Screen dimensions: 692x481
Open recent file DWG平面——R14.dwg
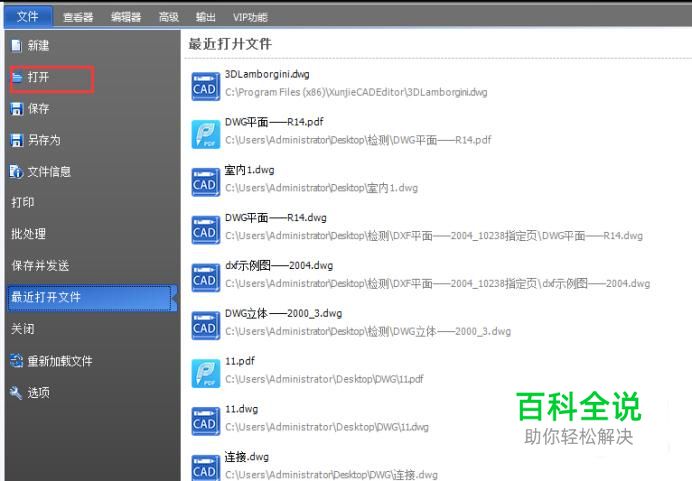(276, 218)
